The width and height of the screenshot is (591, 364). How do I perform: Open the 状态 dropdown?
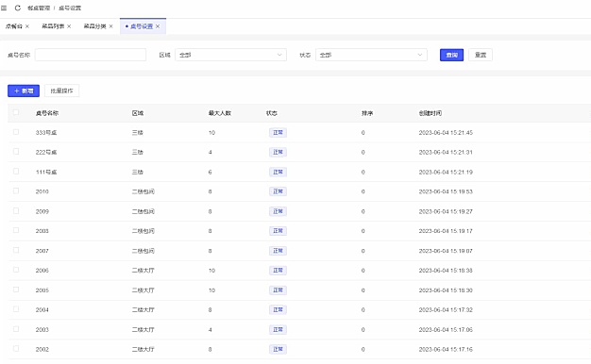pos(371,55)
